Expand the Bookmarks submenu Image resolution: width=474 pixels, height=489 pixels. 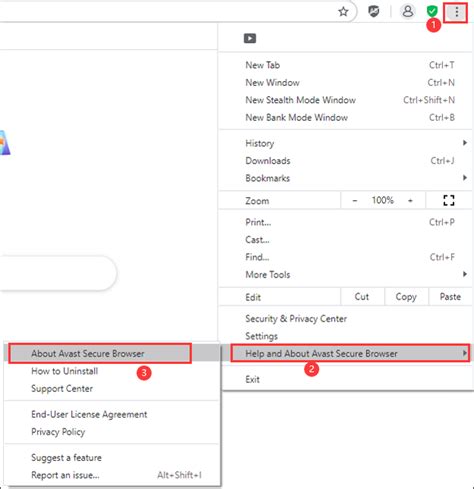pos(346,178)
